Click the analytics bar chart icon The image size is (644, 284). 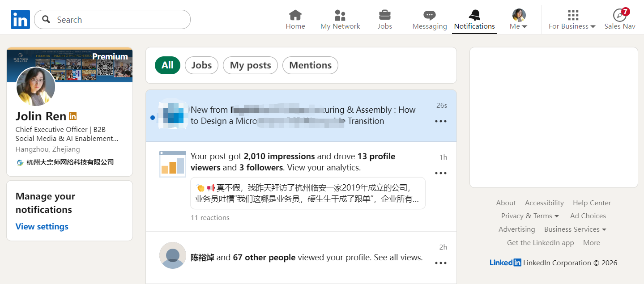(173, 164)
